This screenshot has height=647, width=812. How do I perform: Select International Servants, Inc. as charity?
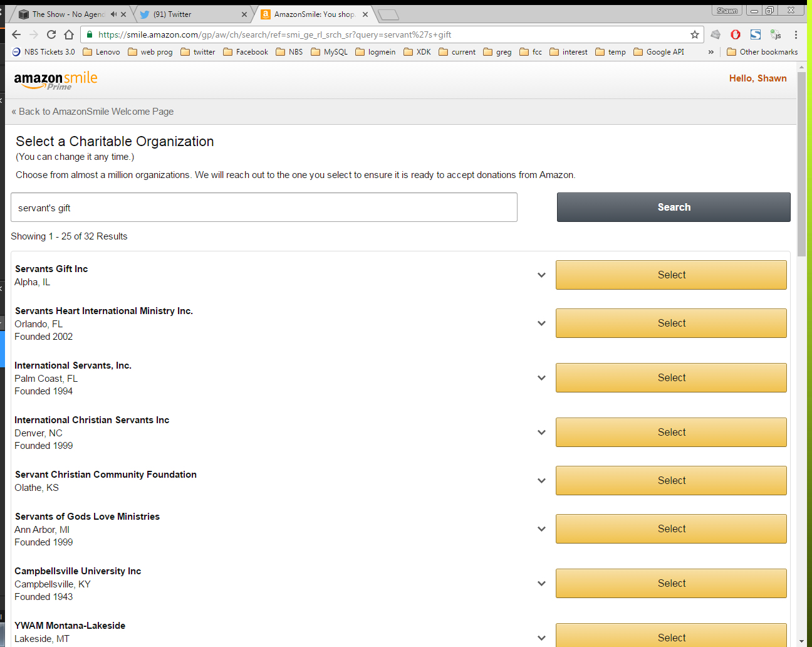pos(671,377)
